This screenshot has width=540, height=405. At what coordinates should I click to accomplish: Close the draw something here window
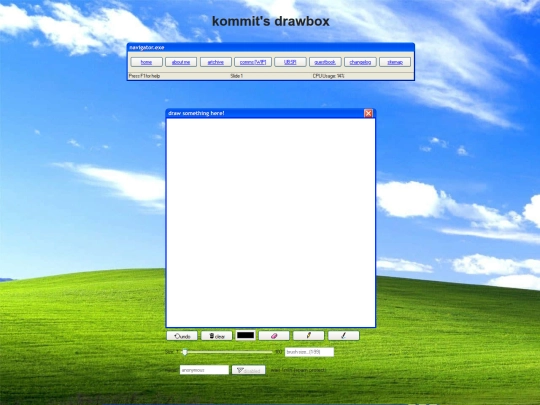click(368, 113)
